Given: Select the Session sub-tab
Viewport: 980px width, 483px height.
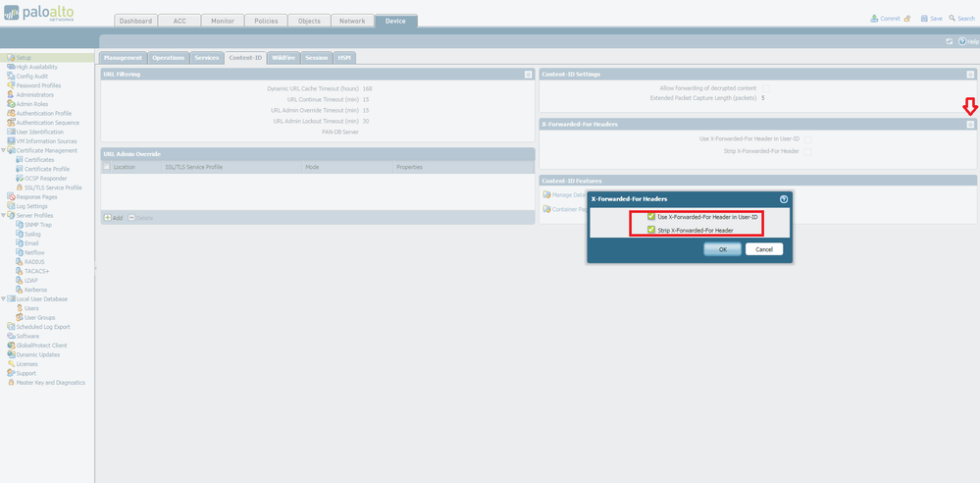Looking at the screenshot, I should (x=316, y=58).
